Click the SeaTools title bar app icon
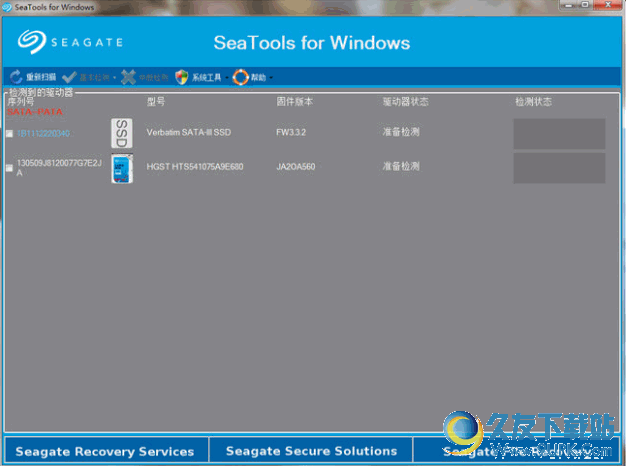The width and height of the screenshot is (626, 466). (7, 7)
